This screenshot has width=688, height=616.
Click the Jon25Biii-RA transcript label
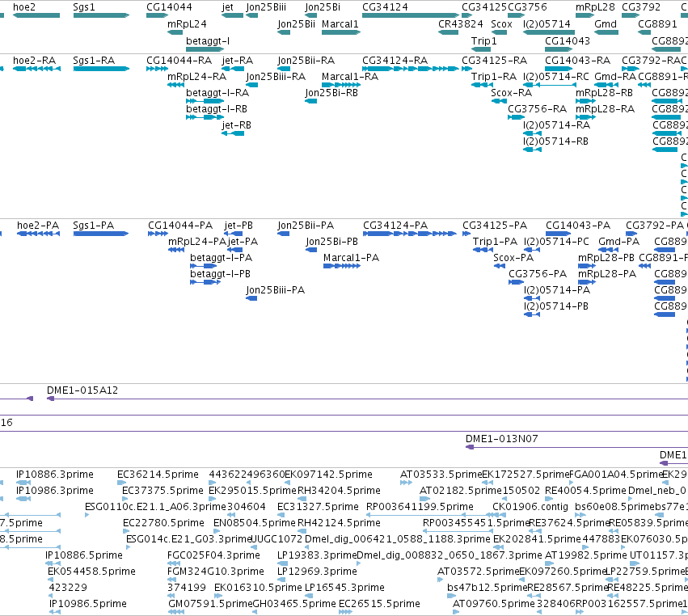click(x=276, y=76)
